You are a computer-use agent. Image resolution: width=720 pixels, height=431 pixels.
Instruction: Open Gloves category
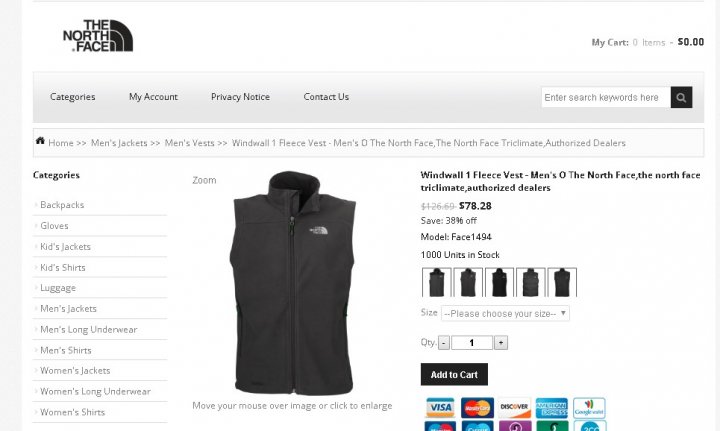pyautogui.click(x=54, y=226)
